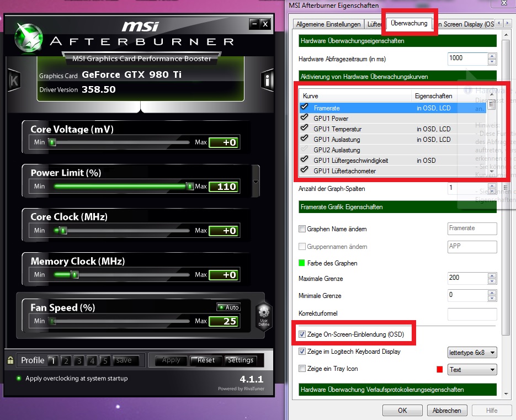
Task: Switch to On Screen Display tab
Action: pyautogui.click(x=466, y=24)
